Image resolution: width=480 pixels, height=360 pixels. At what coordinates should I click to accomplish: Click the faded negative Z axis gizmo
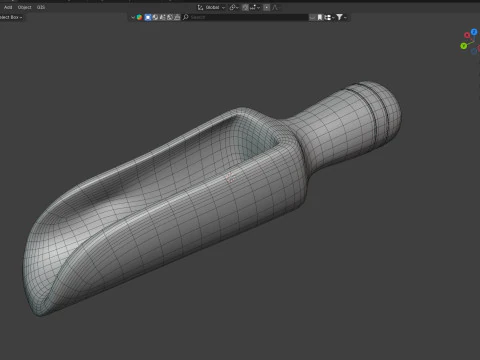(x=474, y=51)
